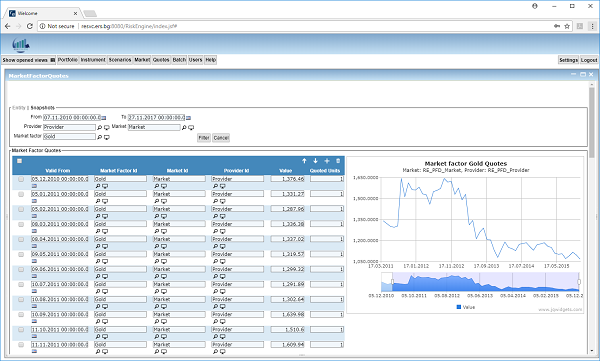The image size is (600, 361).
Task: Search Market via magnifier icon in filter
Action: tap(184, 127)
